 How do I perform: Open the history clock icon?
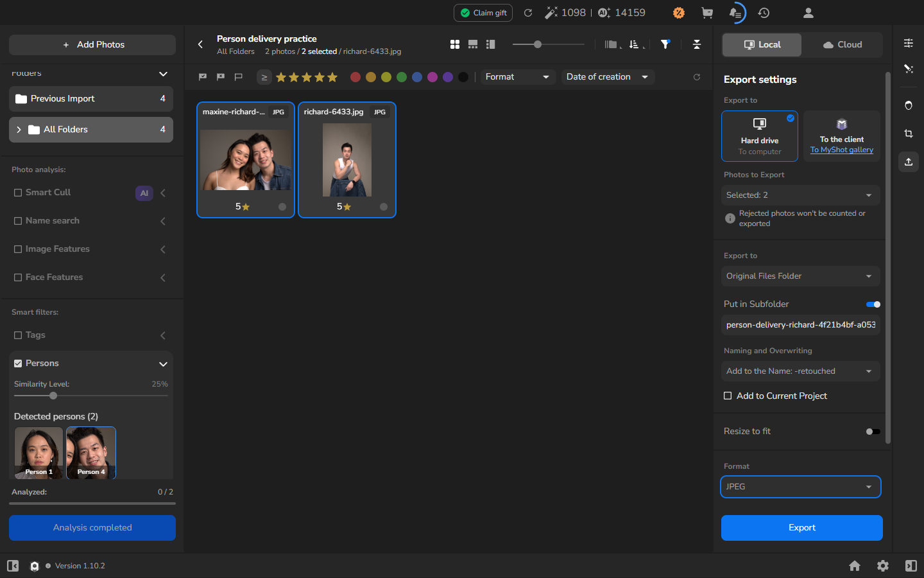pyautogui.click(x=764, y=13)
